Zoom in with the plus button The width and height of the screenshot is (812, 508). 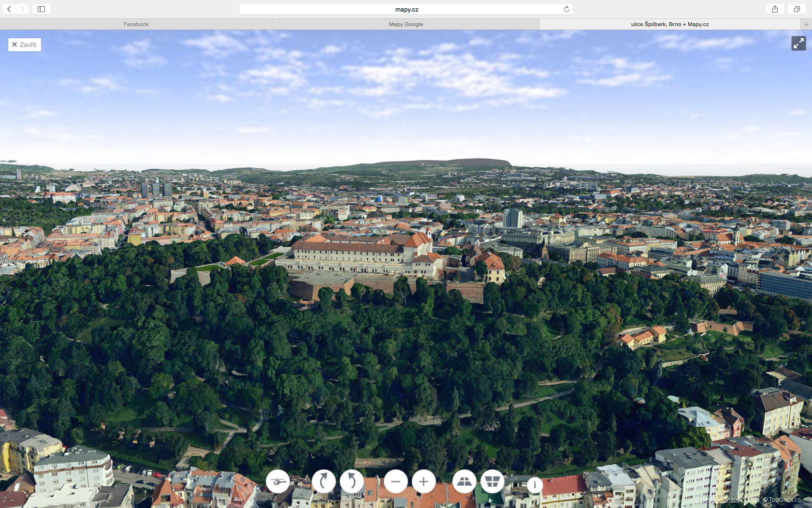424,481
